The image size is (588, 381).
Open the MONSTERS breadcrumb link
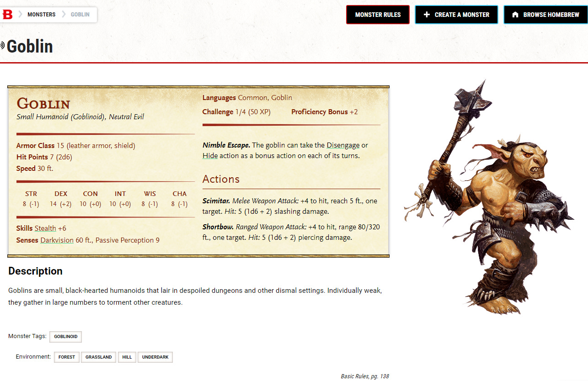(x=42, y=14)
